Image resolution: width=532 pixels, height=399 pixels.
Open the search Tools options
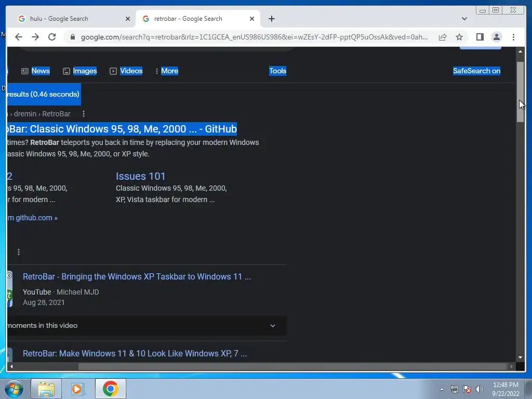tap(277, 71)
